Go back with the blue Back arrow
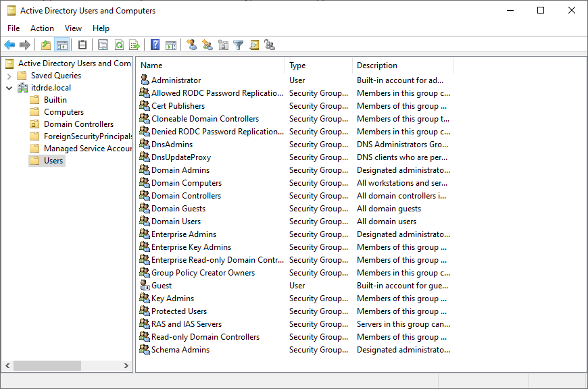This screenshot has height=389, width=588. [9, 45]
